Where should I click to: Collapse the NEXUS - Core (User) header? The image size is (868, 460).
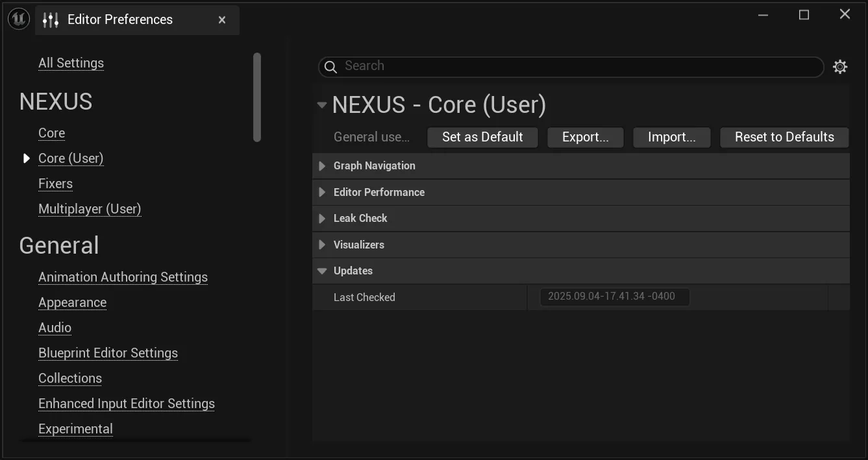(x=322, y=105)
